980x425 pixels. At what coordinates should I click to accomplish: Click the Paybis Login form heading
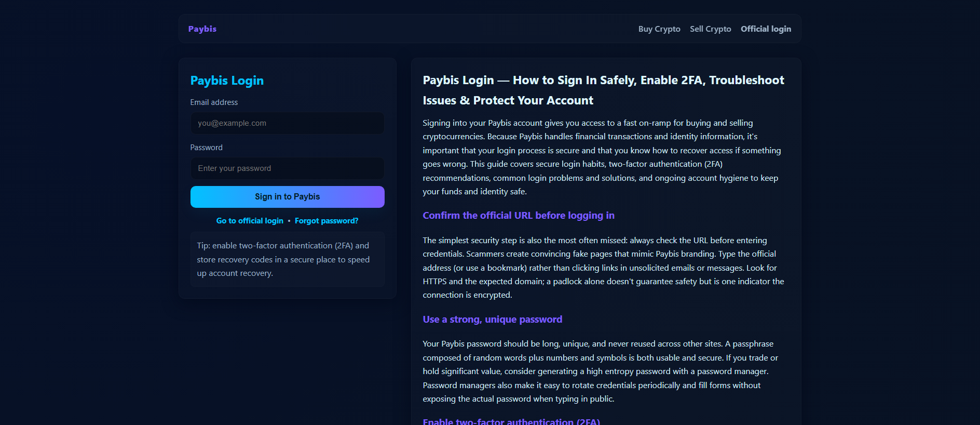coord(227,81)
